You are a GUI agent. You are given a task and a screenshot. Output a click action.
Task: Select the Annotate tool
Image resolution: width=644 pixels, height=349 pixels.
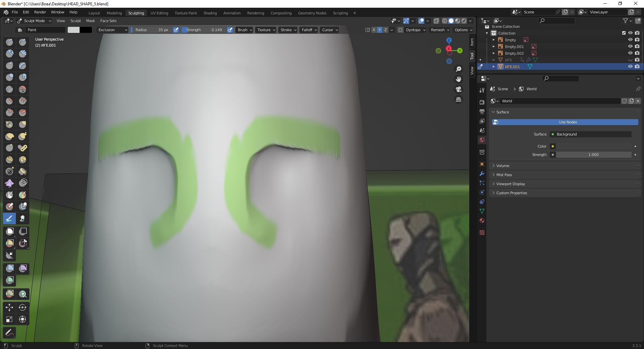click(9, 333)
